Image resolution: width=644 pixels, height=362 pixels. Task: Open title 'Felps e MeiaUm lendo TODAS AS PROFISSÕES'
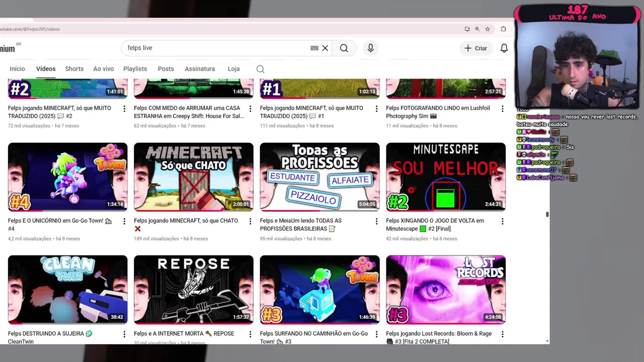point(301,225)
